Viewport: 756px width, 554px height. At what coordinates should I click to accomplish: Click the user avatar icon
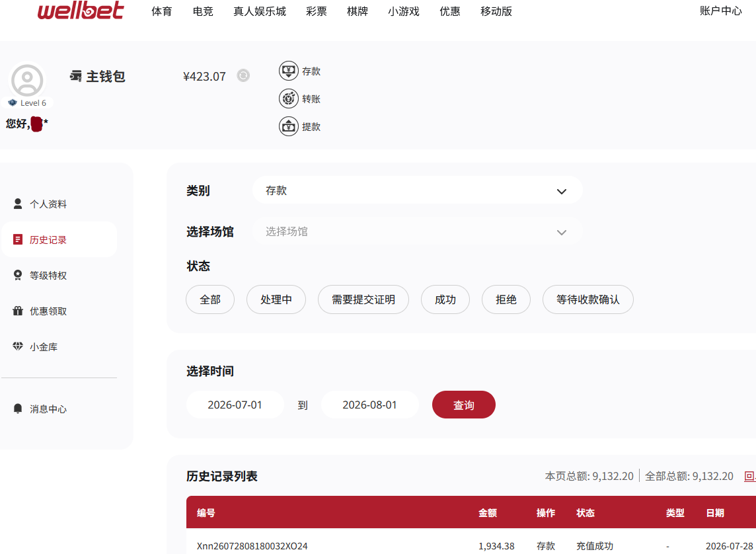pos(27,81)
